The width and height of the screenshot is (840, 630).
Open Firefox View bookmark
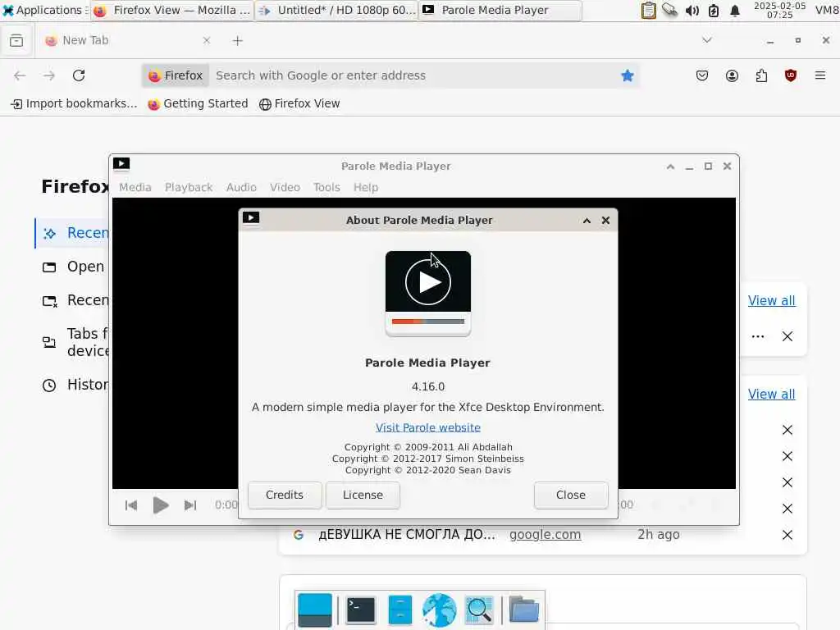click(299, 104)
